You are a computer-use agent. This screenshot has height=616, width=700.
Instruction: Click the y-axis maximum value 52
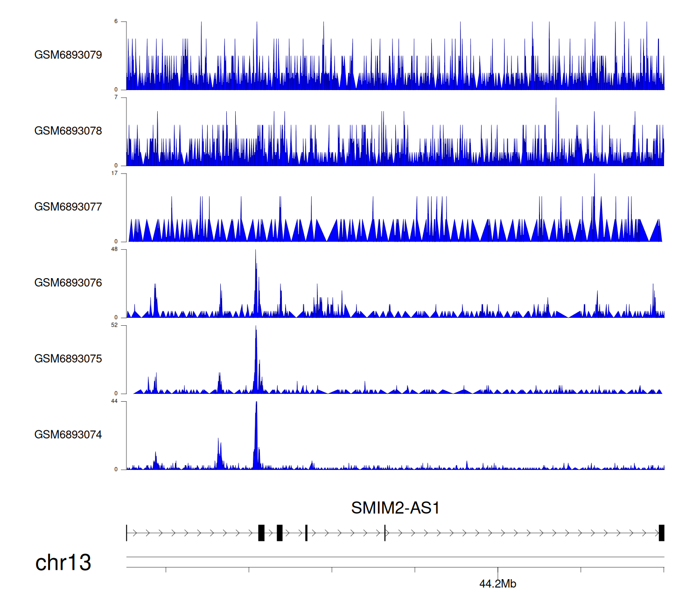click(x=114, y=325)
